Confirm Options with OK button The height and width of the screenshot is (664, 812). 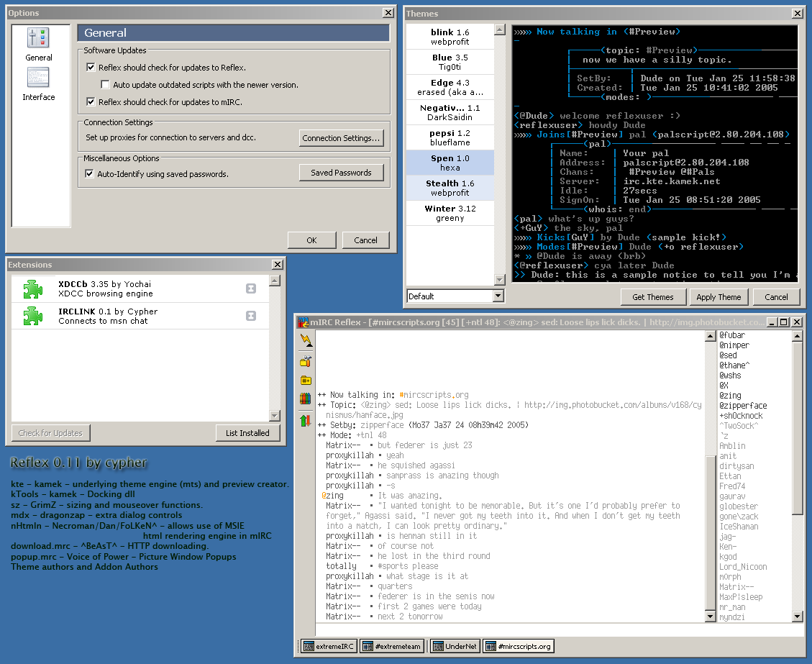coord(311,240)
